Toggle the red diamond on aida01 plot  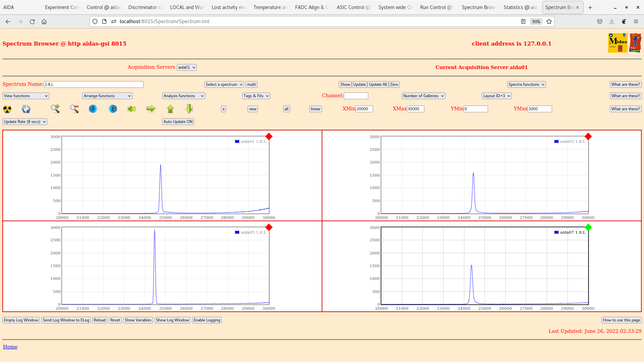point(269,136)
